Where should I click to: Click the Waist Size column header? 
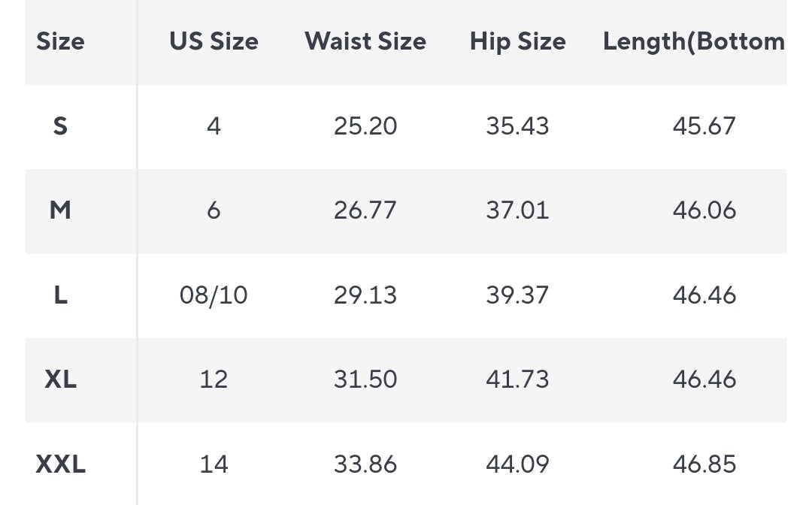coord(365,41)
